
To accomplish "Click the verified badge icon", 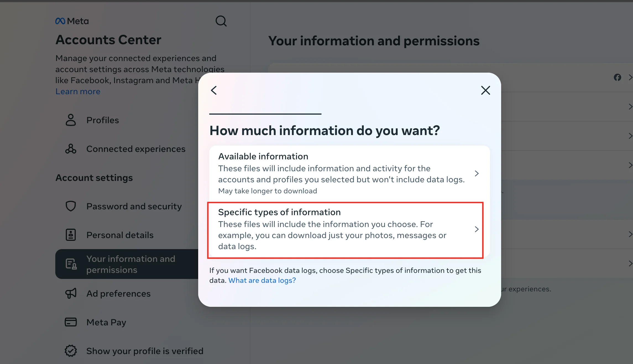I will (71, 351).
